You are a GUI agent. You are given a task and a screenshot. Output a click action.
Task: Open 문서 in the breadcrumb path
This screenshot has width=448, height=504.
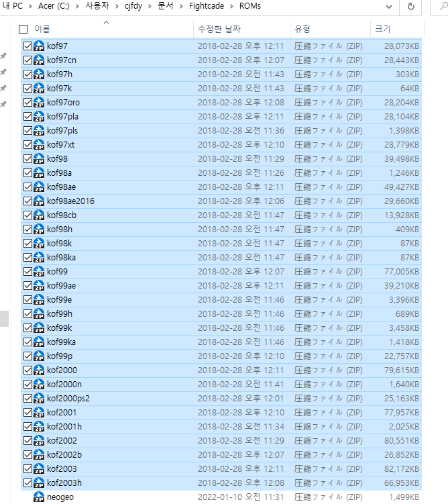166,6
